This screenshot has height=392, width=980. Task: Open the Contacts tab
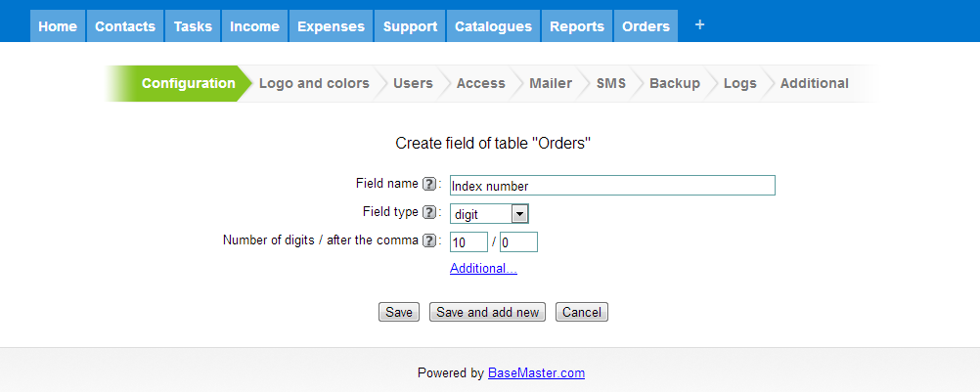125,26
